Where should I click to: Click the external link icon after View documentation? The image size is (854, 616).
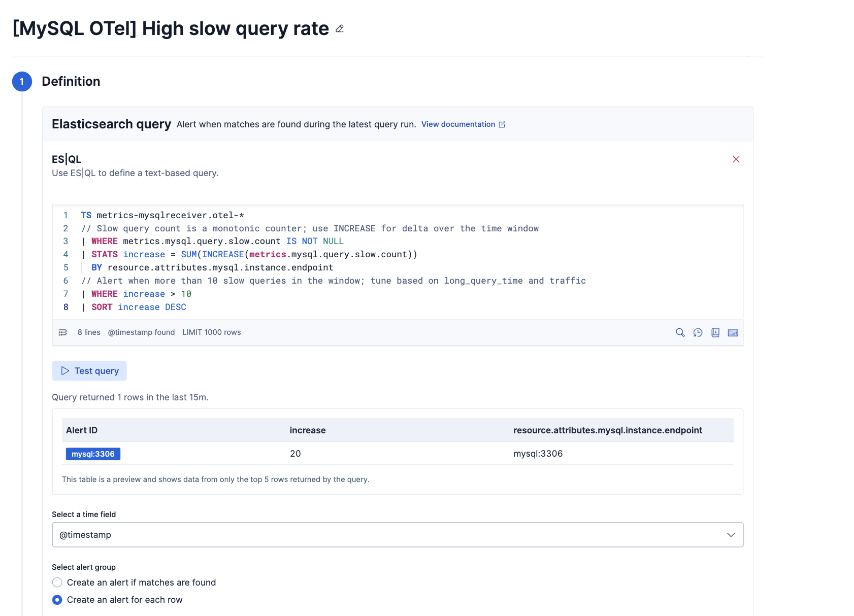[502, 124]
